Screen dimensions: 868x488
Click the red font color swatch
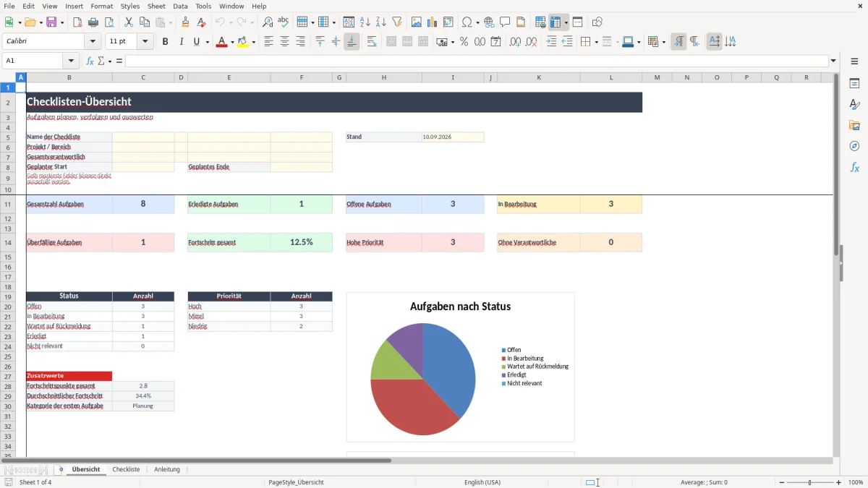coord(221,42)
